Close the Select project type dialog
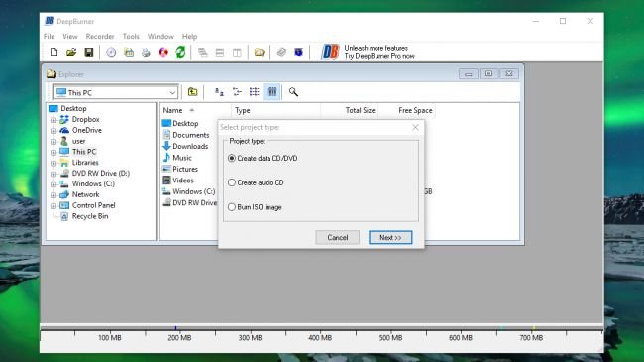The height and width of the screenshot is (362, 644). pyautogui.click(x=415, y=127)
